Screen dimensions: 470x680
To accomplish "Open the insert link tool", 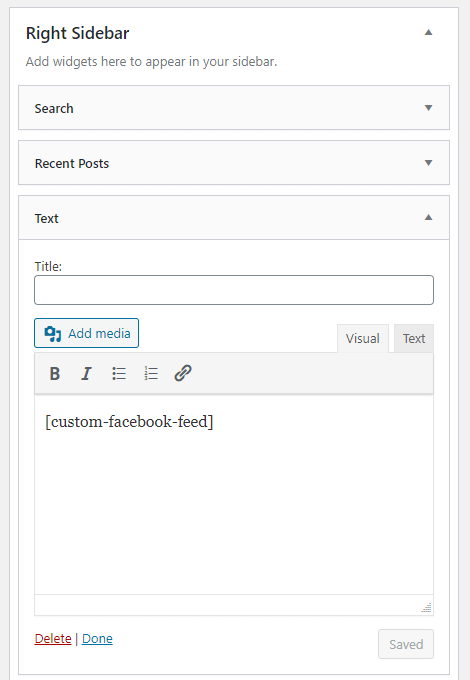I will coord(183,373).
